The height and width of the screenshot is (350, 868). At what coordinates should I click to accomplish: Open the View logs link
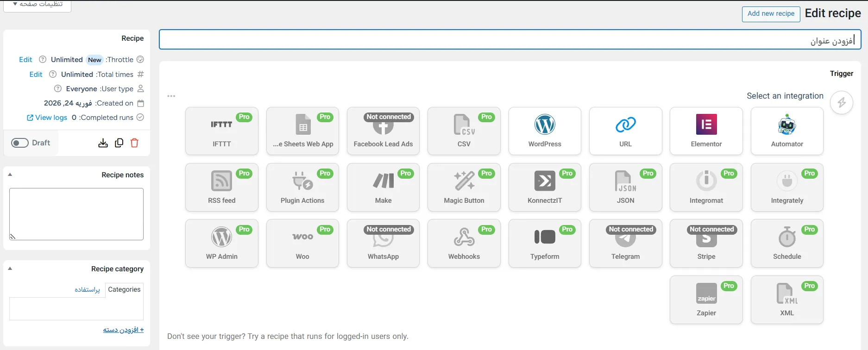(47, 118)
